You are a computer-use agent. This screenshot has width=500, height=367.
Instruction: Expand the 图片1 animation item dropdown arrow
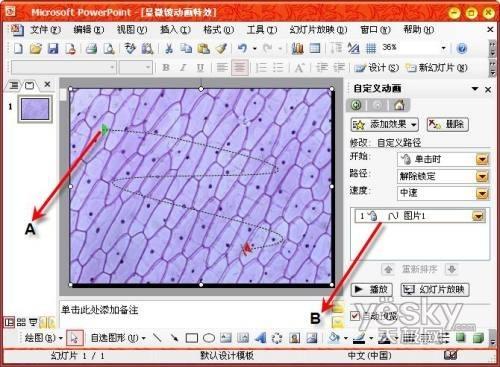pyautogui.click(x=478, y=217)
